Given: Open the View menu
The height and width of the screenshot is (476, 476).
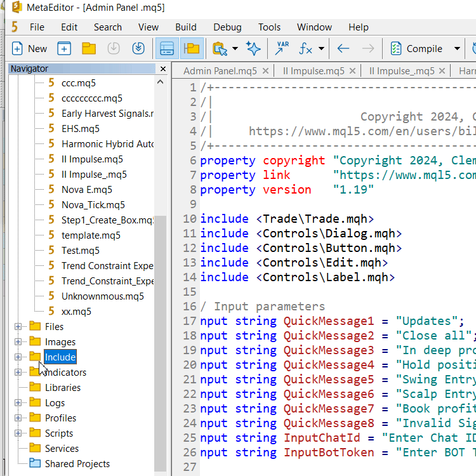Looking at the screenshot, I should point(149,27).
